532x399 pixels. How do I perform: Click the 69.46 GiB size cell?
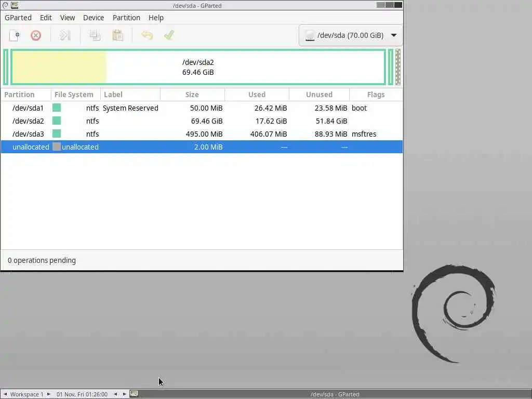207,121
